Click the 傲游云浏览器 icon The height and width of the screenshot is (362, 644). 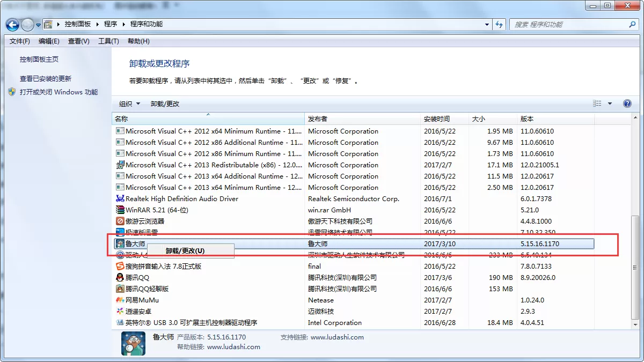coord(120,221)
